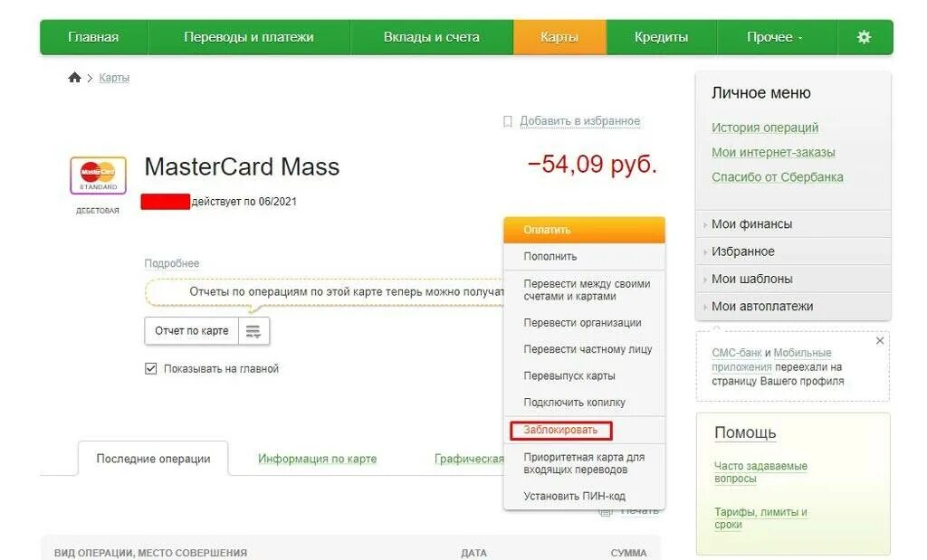The image size is (927, 560).
Task: Click the ДАТА column header
Action: pos(474,553)
